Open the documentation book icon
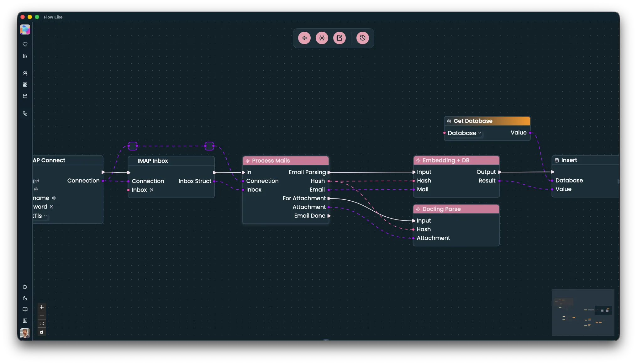The height and width of the screenshot is (364, 637). pos(25,309)
